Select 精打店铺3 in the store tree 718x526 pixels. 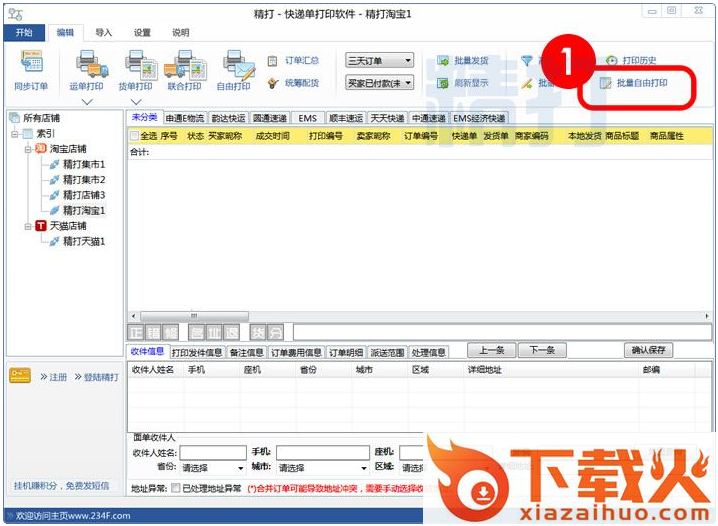tap(83, 195)
